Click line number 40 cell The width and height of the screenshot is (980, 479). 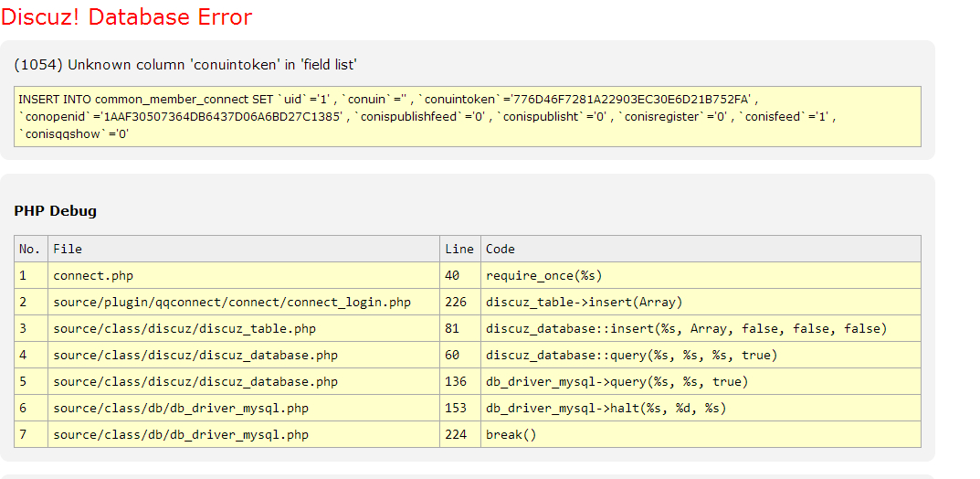pyautogui.click(x=460, y=275)
